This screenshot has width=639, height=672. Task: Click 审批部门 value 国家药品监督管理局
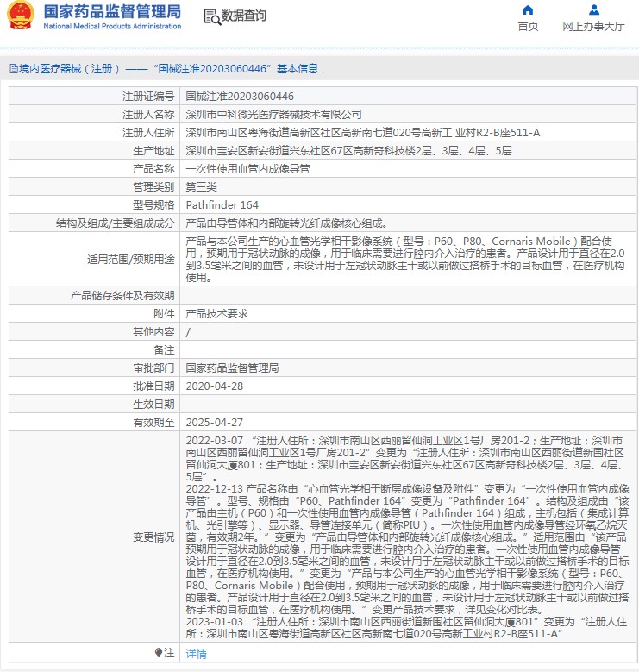point(232,368)
